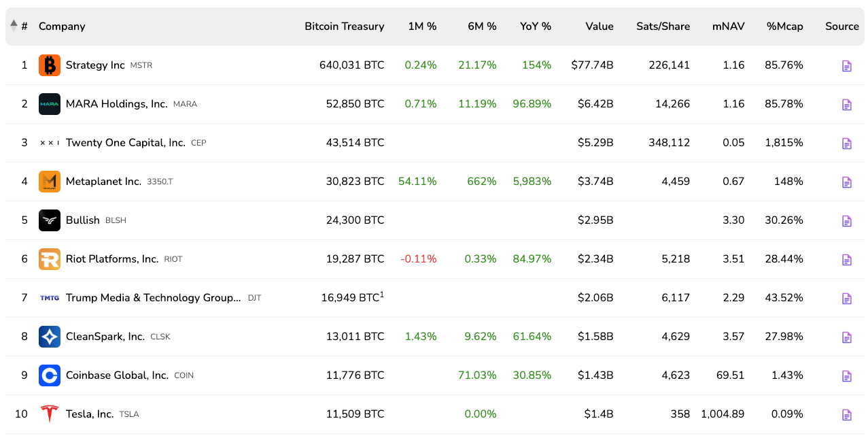Sort by the Sats/Share column
The image size is (868, 436).
pos(663,27)
